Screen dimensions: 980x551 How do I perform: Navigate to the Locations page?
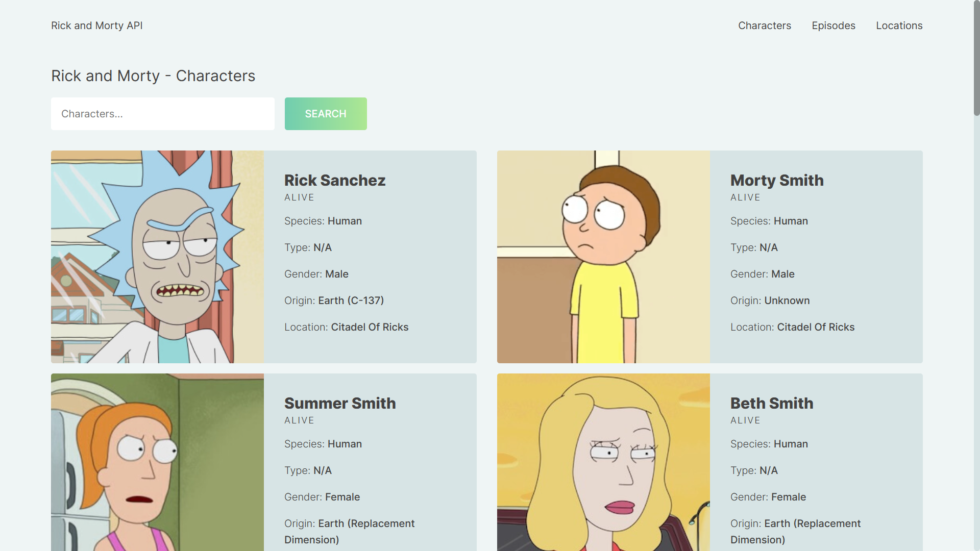point(899,26)
